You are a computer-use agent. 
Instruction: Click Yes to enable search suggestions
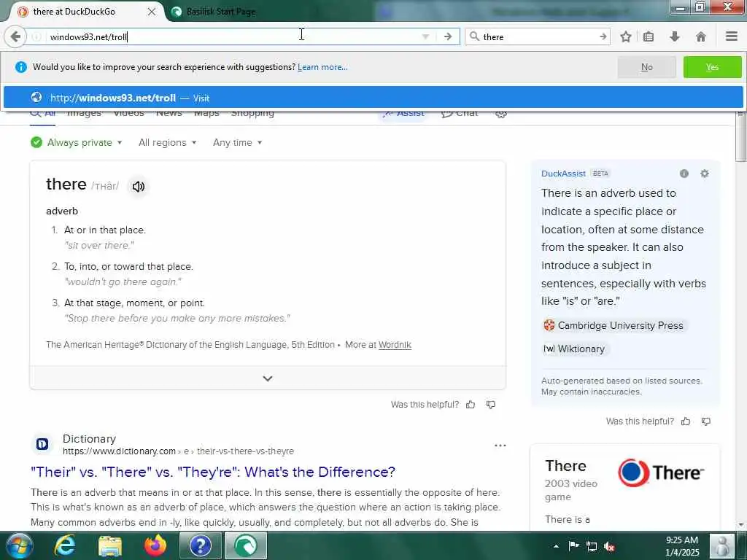tap(712, 67)
